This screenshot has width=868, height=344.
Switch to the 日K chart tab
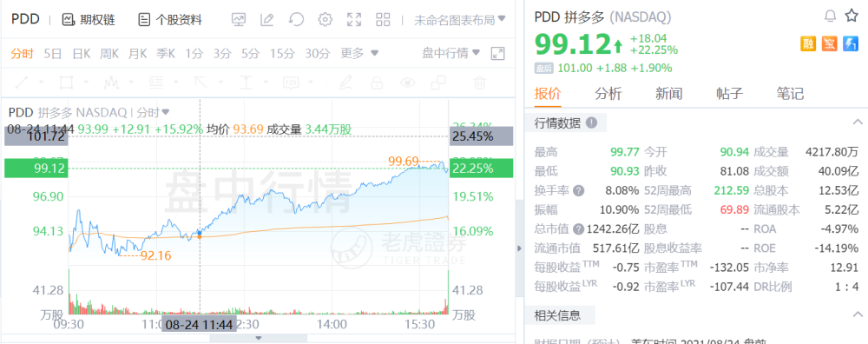82,53
